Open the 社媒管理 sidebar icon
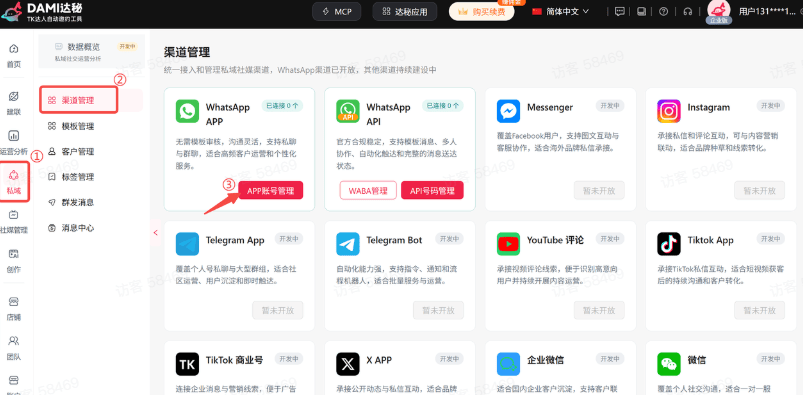The height and width of the screenshot is (395, 803). (14, 215)
